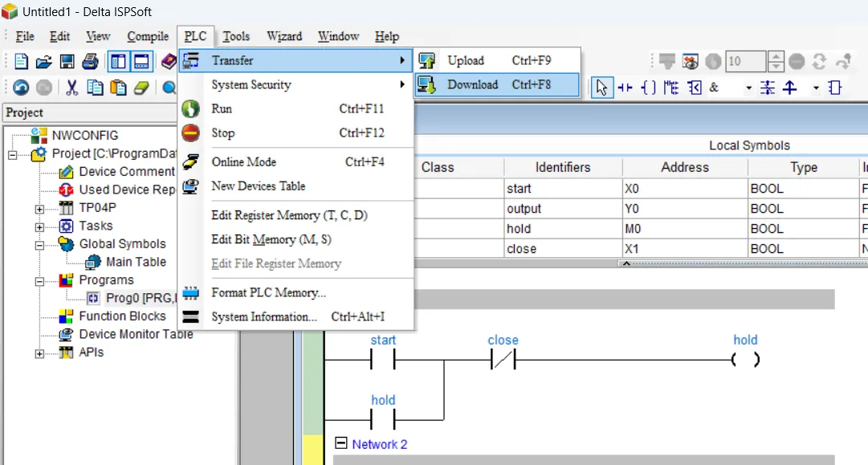Click the 'start' identifier cell
This screenshot has width=868, height=465.
563,189
